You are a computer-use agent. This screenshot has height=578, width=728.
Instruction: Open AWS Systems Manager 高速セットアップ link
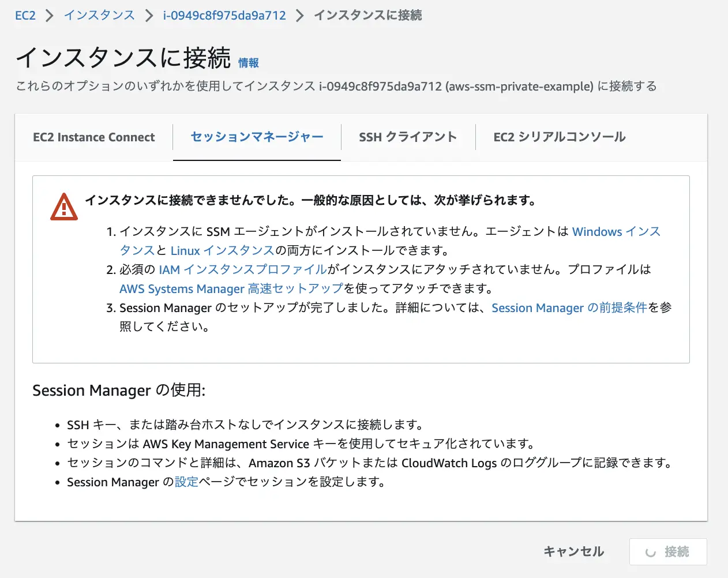click(231, 289)
